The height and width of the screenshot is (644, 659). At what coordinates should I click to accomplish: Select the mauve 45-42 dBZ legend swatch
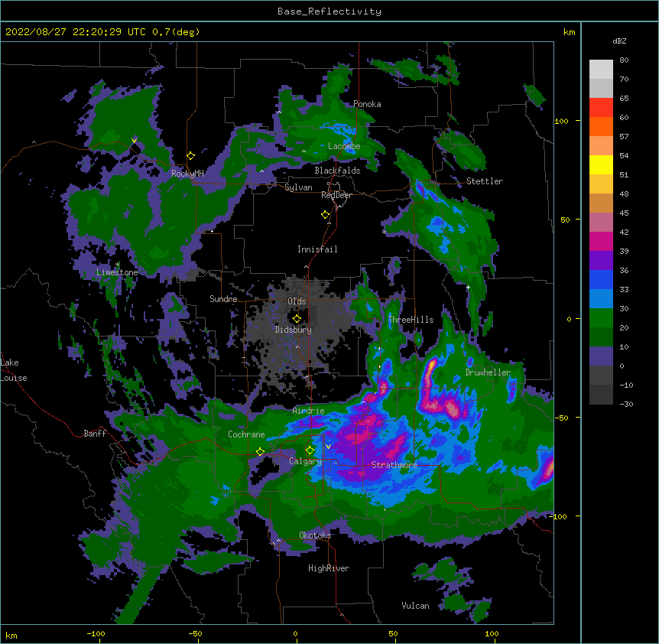pos(601,223)
